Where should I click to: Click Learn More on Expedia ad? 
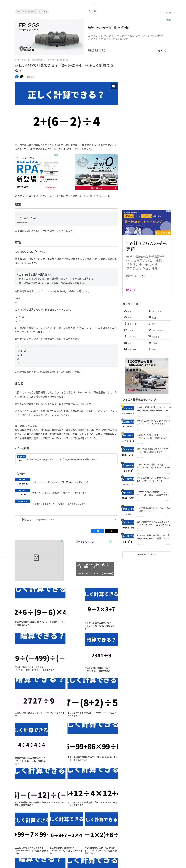(x=107, y=573)
